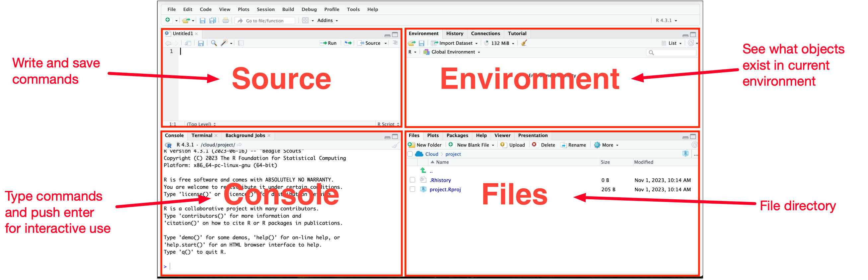Image resolution: width=868 pixels, height=280 pixels.
Task: Open the project.Rproj file link
Action: 445,190
